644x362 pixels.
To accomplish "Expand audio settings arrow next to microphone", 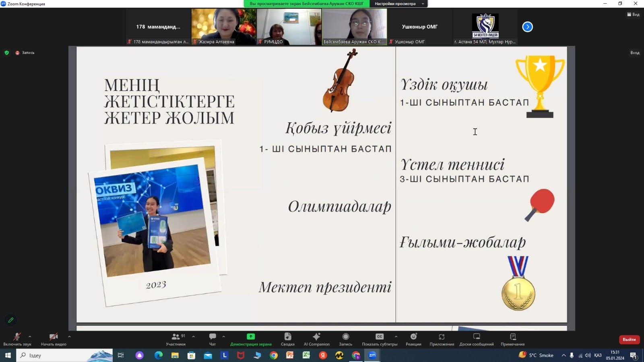I will pyautogui.click(x=30, y=337).
